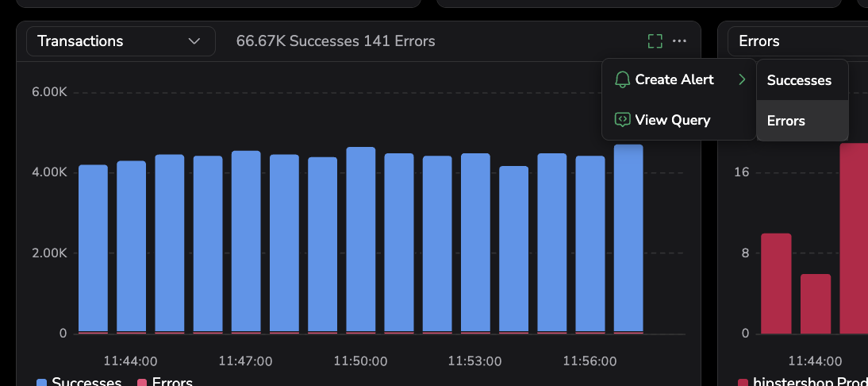Open the three-dot more options menu
Viewport: 868px width, 386px height.
point(679,41)
